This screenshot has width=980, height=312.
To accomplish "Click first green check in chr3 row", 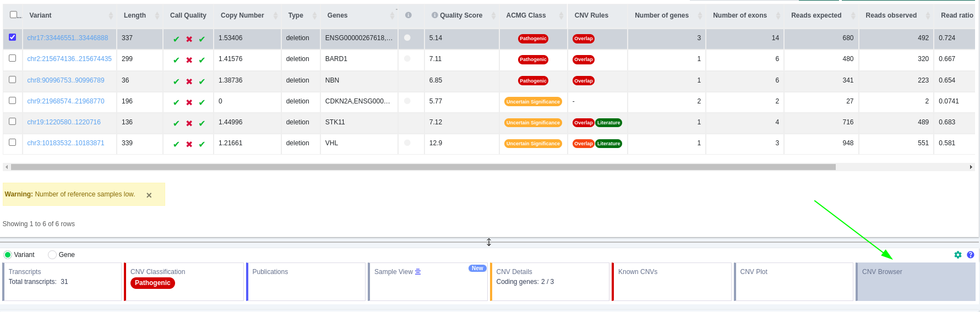I will (176, 144).
